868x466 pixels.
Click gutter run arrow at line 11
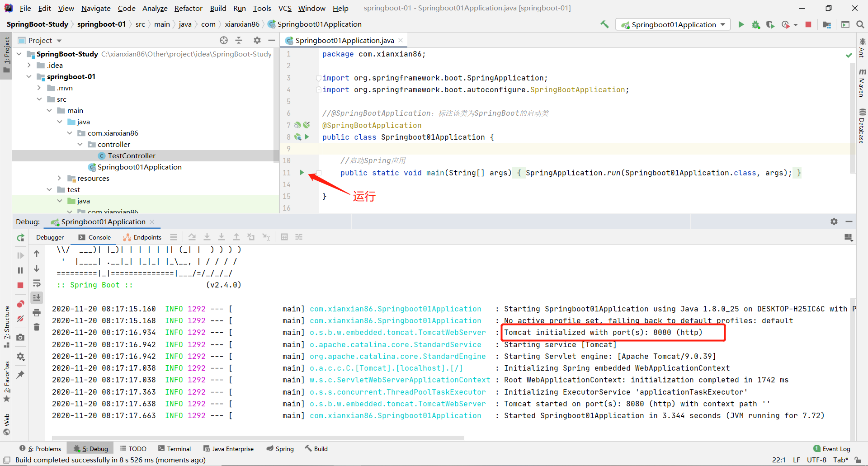point(302,173)
